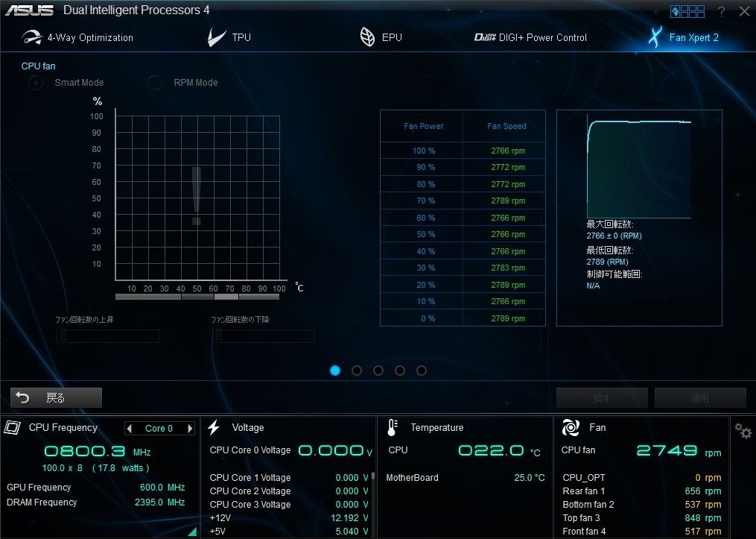Click the TPU swoosh icon
Viewport: 756px width, 539px height.
[216, 37]
